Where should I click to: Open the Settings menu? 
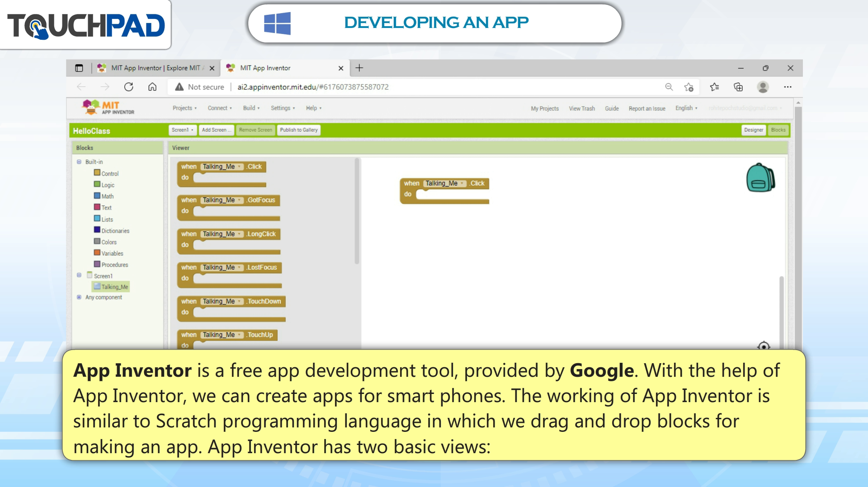coord(283,108)
